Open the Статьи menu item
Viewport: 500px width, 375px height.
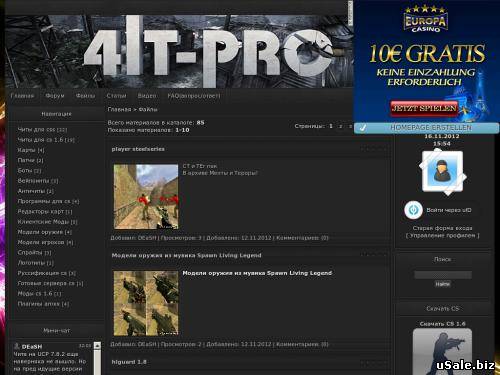[116, 96]
